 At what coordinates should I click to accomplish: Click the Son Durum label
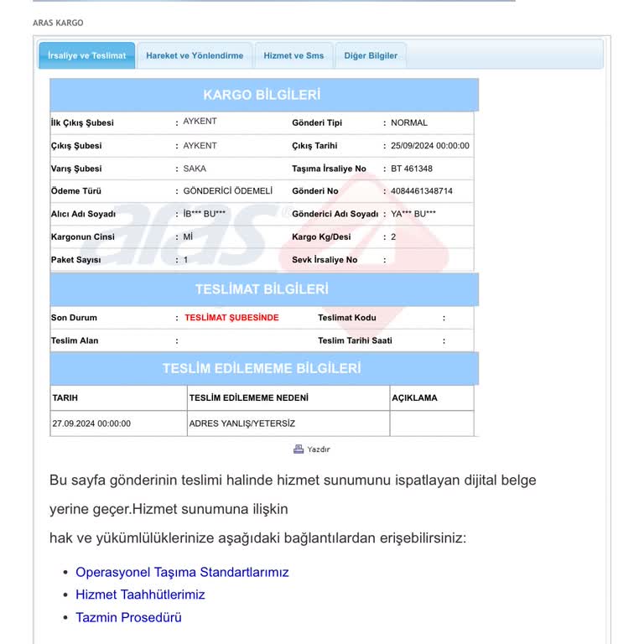pos(74,318)
